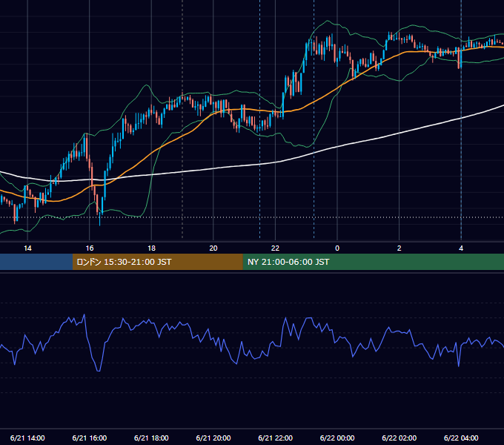
Task: Click the ロンドン 15:30-21:00 JST session bar
Action: (x=157, y=262)
